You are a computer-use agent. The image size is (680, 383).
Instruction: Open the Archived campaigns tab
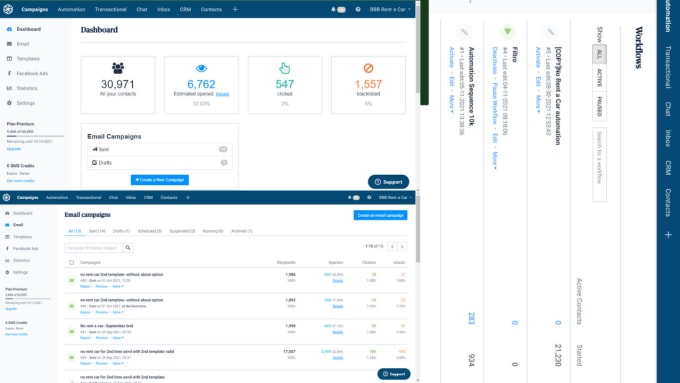[242, 231]
